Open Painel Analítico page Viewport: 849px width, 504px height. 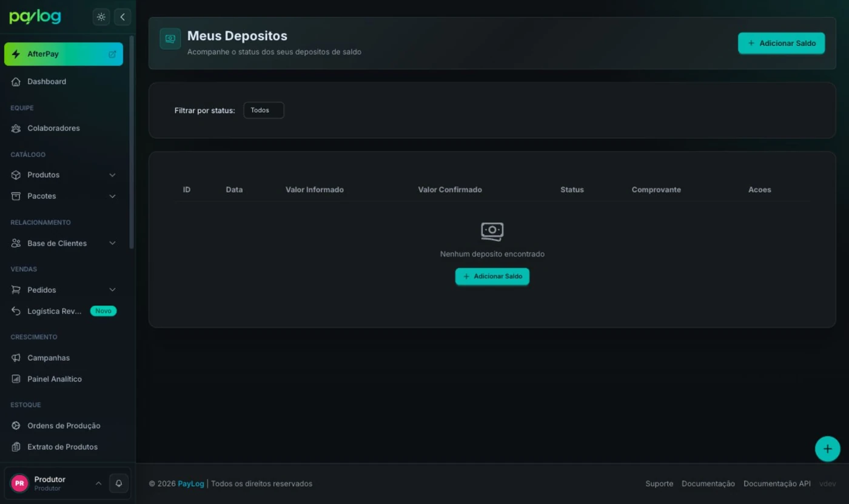(x=64, y=379)
